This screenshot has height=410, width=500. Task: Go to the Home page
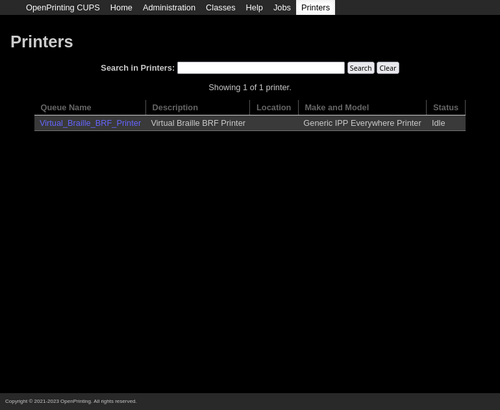[x=121, y=7]
